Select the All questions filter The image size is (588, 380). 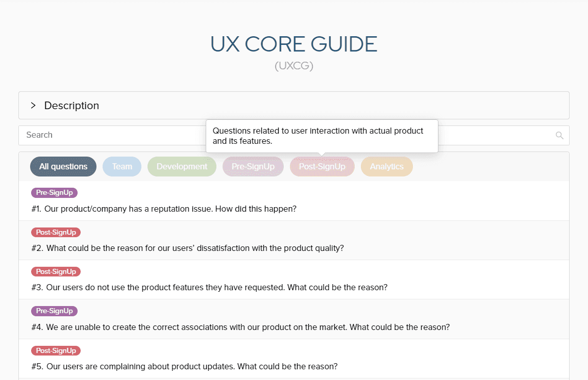point(63,166)
